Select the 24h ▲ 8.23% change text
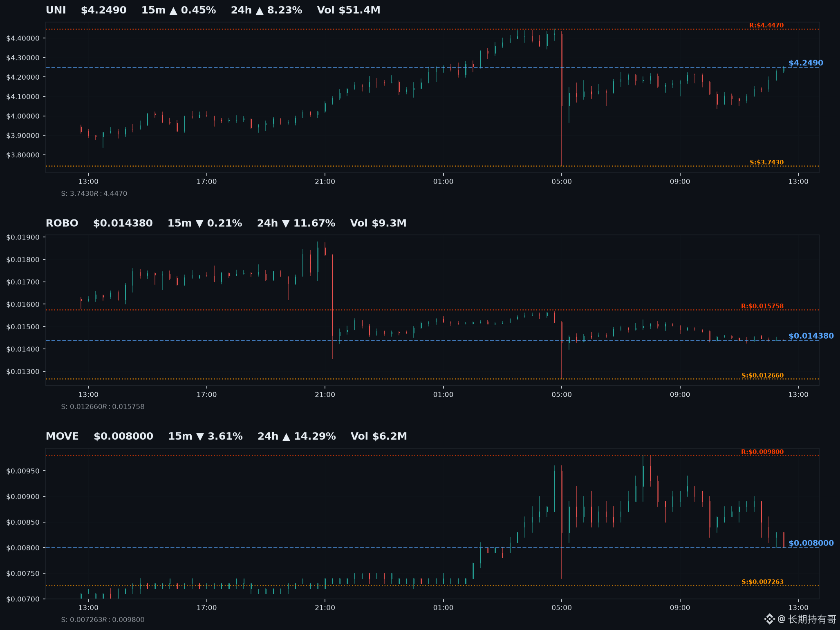840x630 pixels. tap(267, 10)
